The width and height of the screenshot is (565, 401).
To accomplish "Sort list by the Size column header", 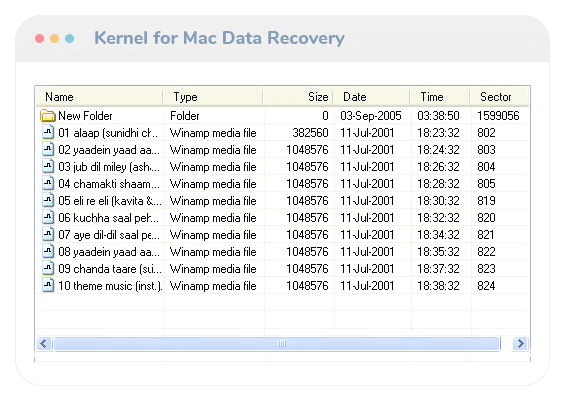I will tap(298, 97).
